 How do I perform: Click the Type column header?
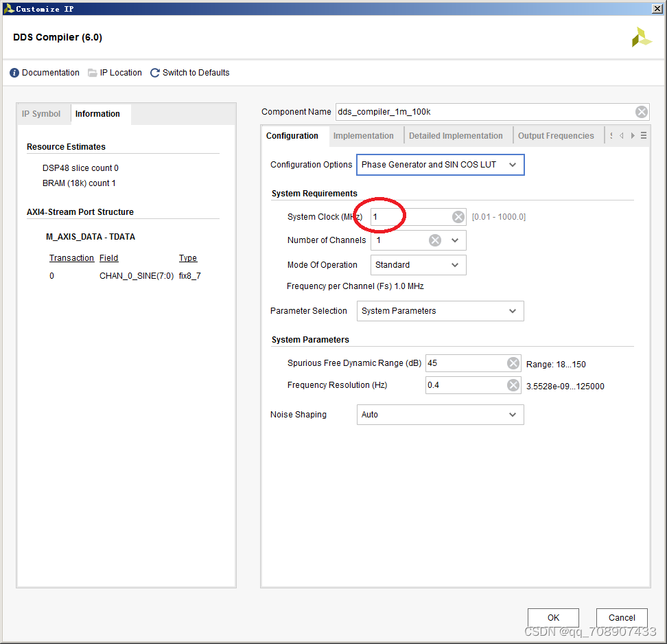pos(187,258)
